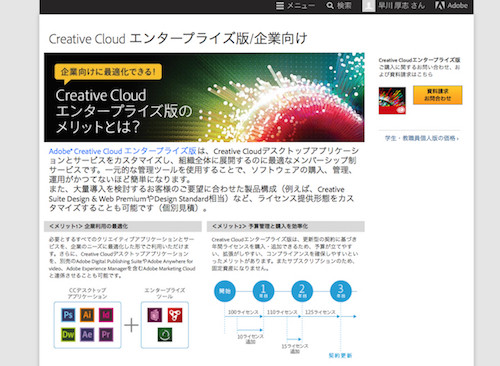Click the 資料請求 お問合わせ orange button
500x366 pixels.
click(438, 95)
